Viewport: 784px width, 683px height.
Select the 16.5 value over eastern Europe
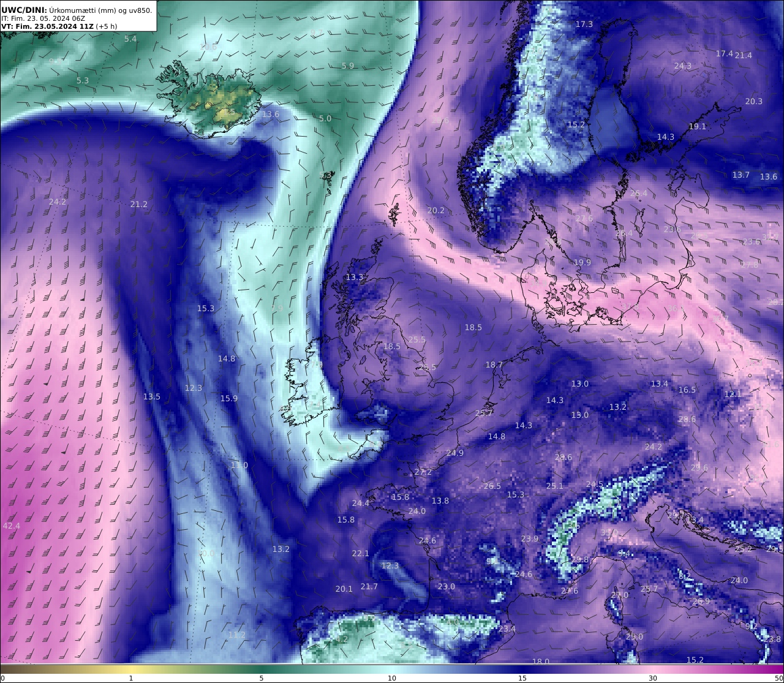(687, 390)
